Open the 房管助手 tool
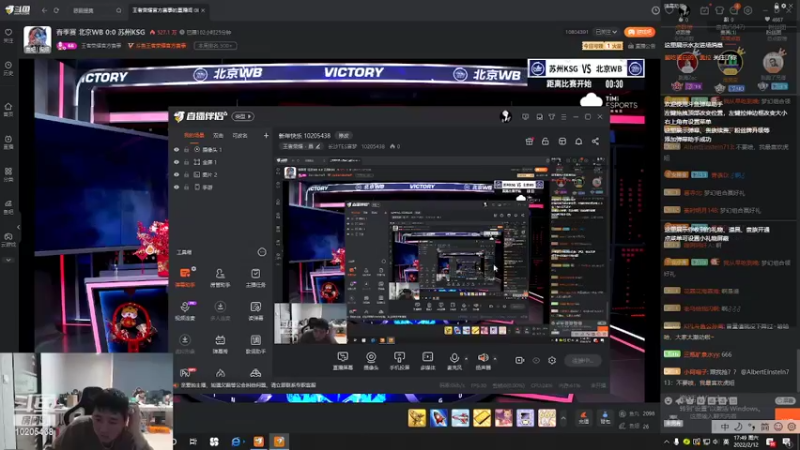 tap(220, 278)
